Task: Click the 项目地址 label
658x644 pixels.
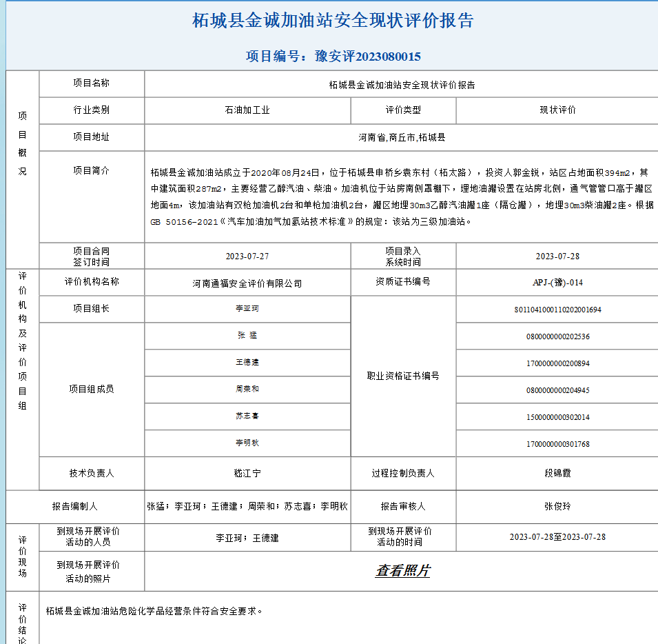Action: (x=92, y=137)
